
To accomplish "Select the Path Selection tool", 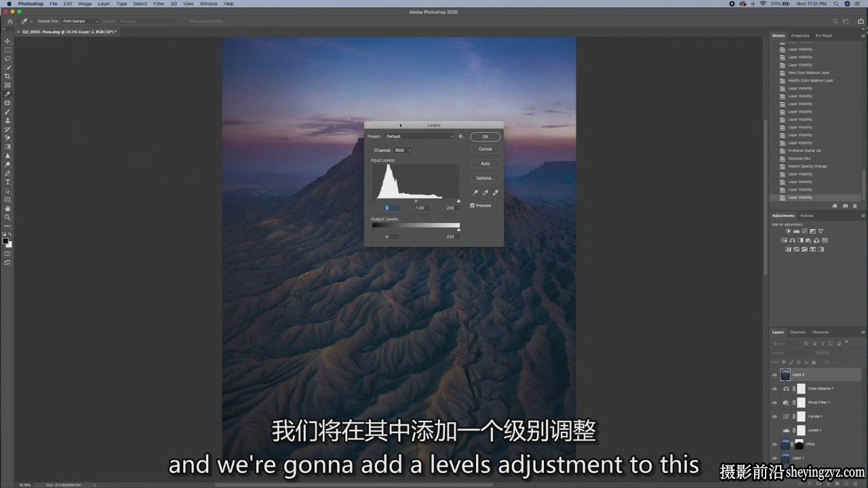I will click(7, 191).
